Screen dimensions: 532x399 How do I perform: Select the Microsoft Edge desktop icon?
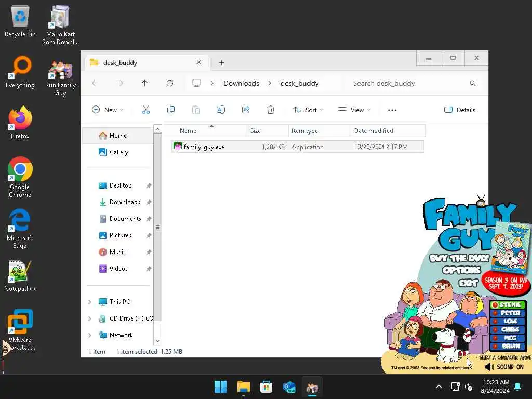(20, 229)
